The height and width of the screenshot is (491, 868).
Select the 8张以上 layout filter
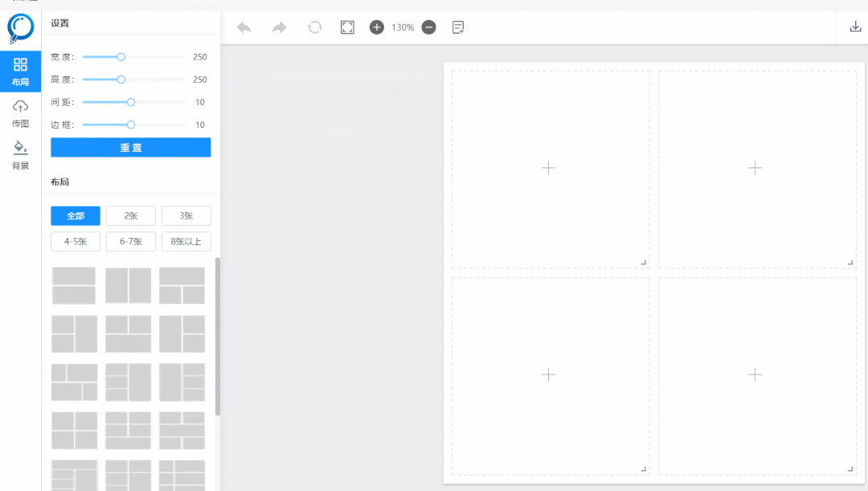(186, 242)
